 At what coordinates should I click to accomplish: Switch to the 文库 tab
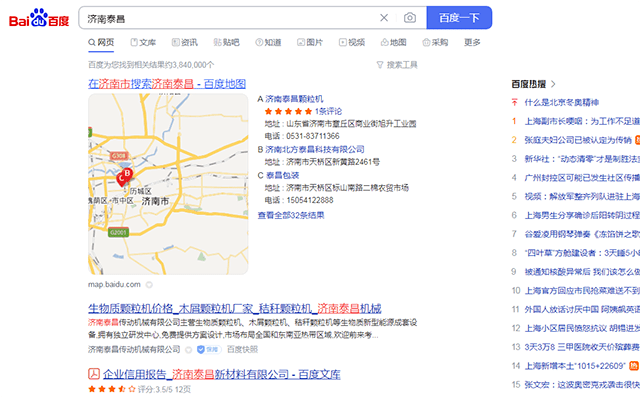[143, 42]
